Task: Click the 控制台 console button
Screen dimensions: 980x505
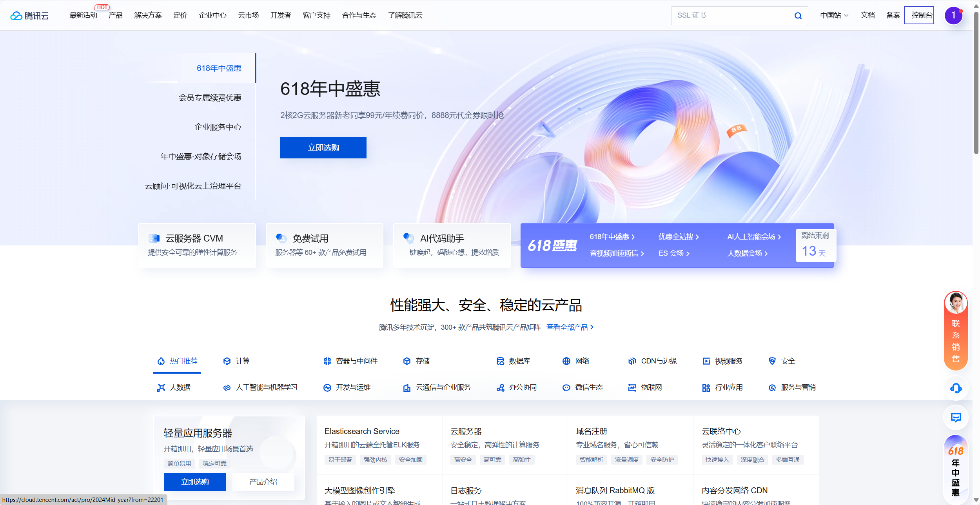Action: (x=919, y=15)
